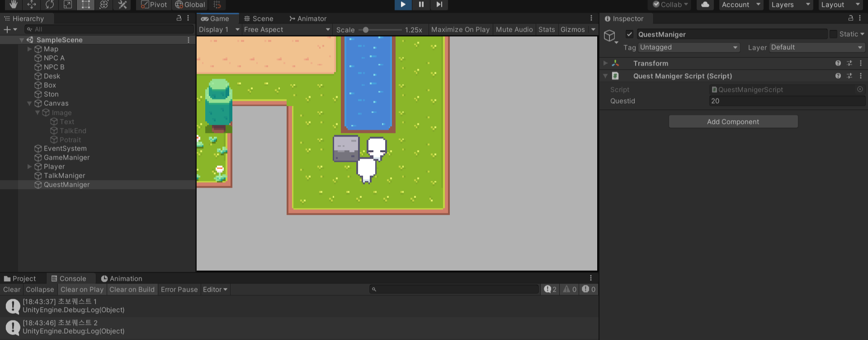Toggle Clear on Play
The height and width of the screenshot is (340, 868).
pyautogui.click(x=82, y=289)
